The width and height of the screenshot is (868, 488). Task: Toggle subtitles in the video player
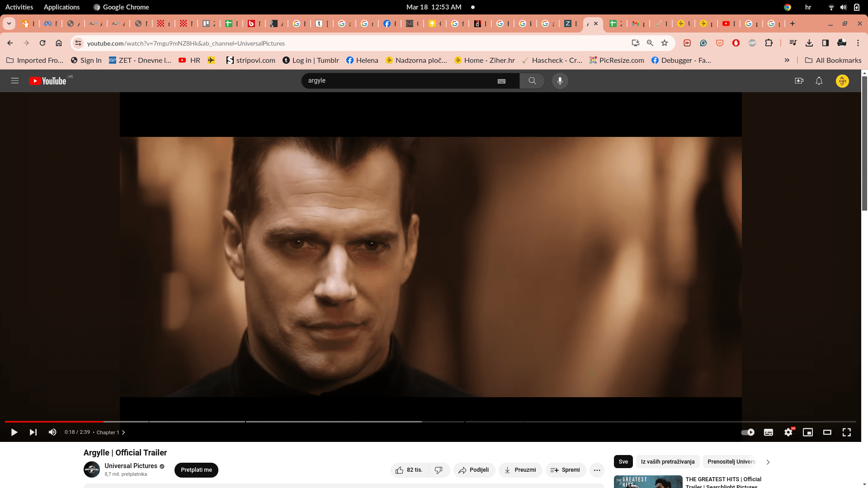(769, 432)
